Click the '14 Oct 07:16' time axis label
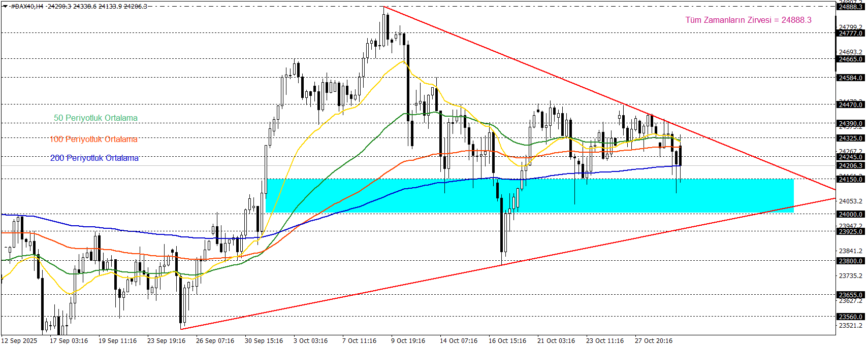The height and width of the screenshot is (347, 868). (459, 340)
